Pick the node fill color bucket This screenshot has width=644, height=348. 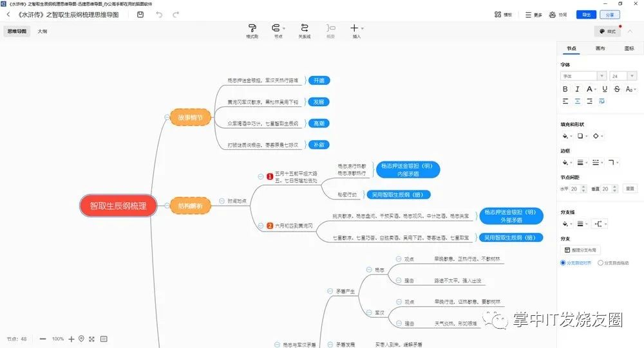(x=566, y=136)
